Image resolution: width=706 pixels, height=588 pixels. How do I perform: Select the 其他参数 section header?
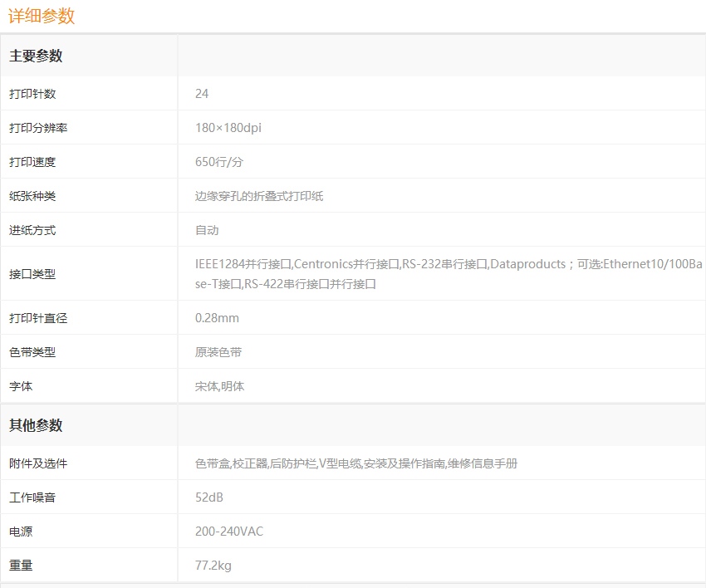tap(36, 425)
